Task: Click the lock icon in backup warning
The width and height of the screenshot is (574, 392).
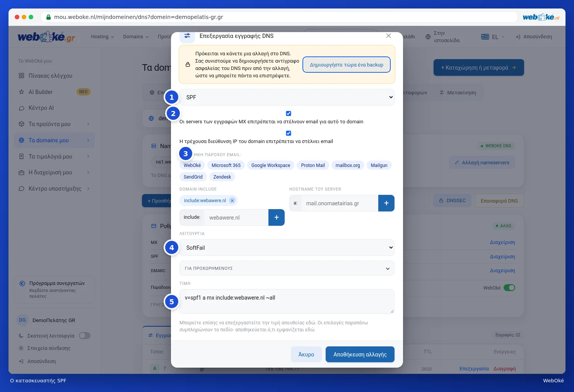Action: (188, 65)
